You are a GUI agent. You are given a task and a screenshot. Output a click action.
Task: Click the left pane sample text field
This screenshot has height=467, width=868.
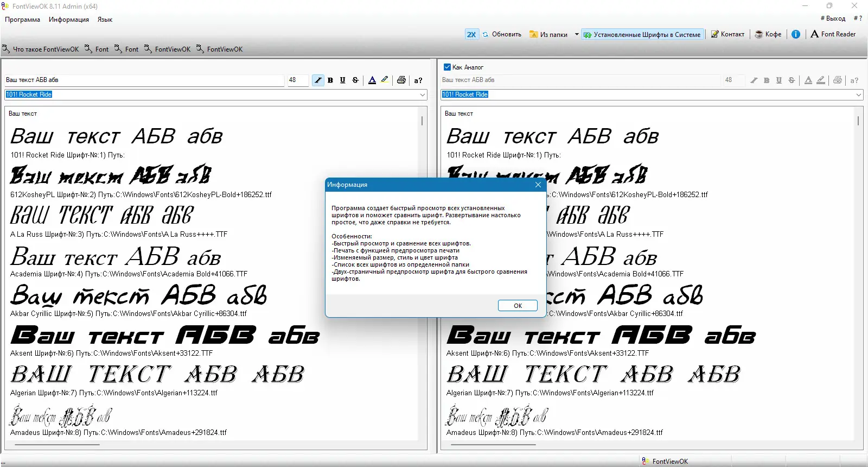point(144,80)
